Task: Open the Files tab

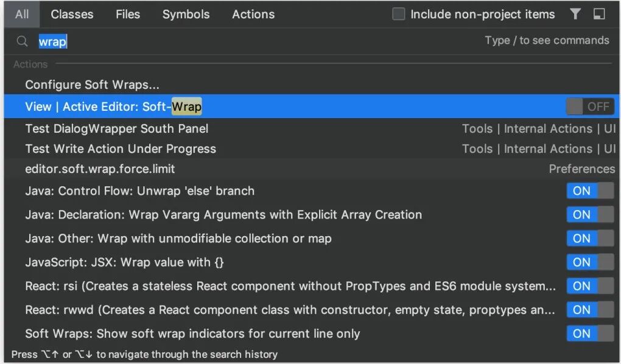Action: pyautogui.click(x=128, y=14)
